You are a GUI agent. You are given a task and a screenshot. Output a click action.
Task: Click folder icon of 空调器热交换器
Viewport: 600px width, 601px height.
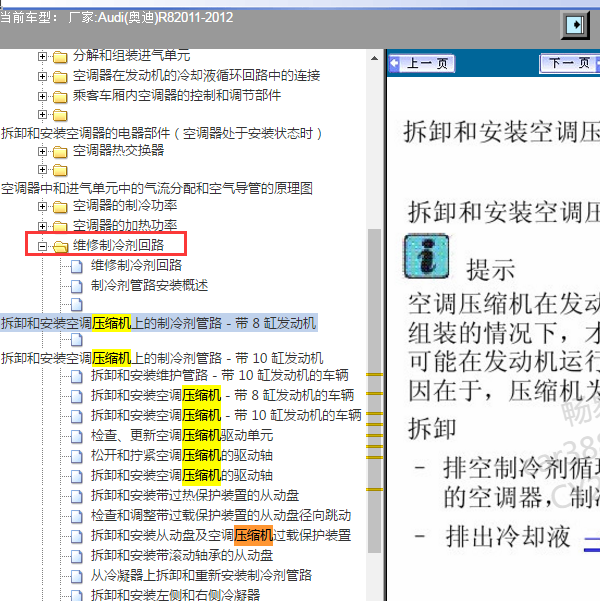click(60, 152)
